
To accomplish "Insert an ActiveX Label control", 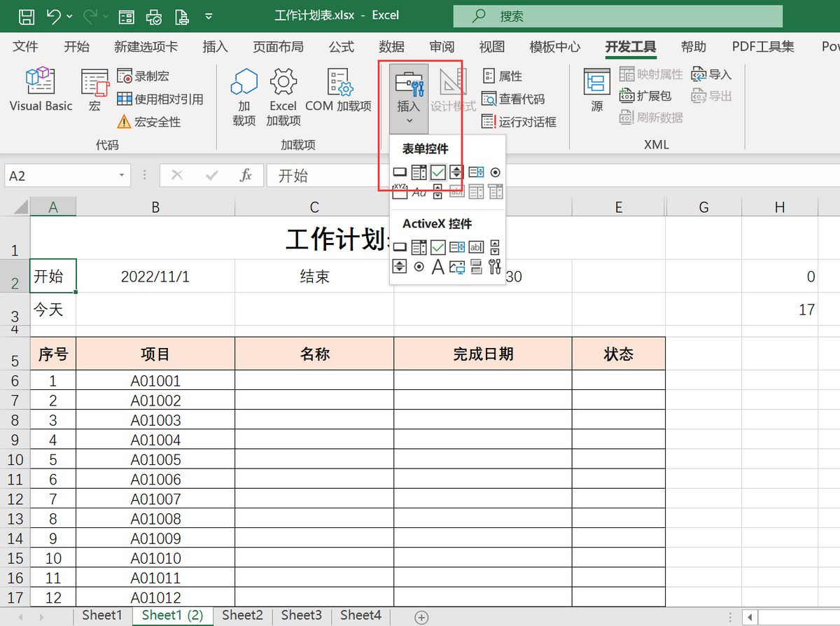I will click(438, 266).
